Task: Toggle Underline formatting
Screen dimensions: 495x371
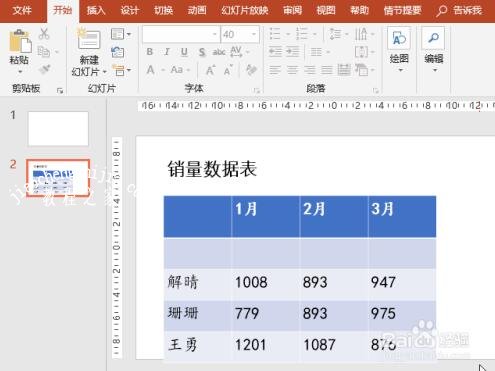Action: click(x=184, y=52)
